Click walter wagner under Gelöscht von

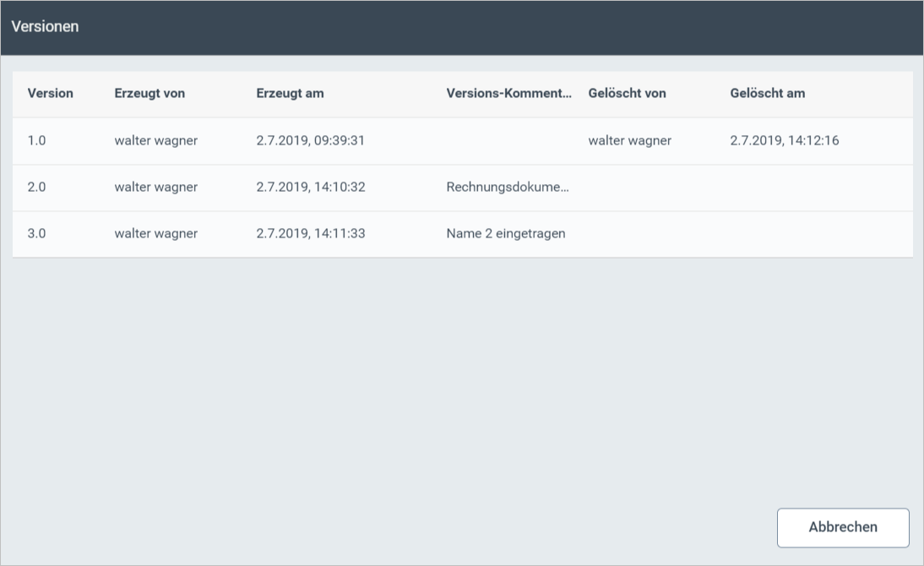pos(629,141)
